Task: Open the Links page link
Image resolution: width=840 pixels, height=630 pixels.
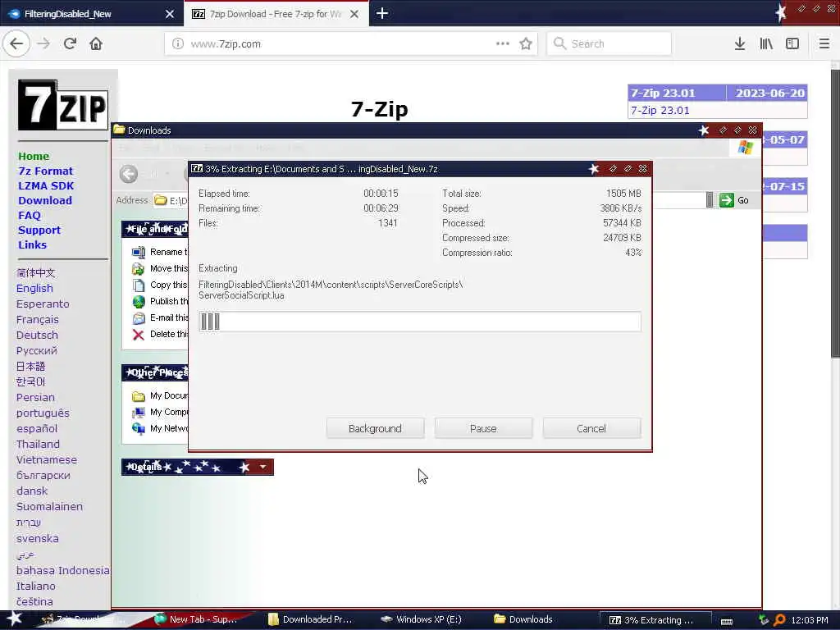Action: (32, 244)
